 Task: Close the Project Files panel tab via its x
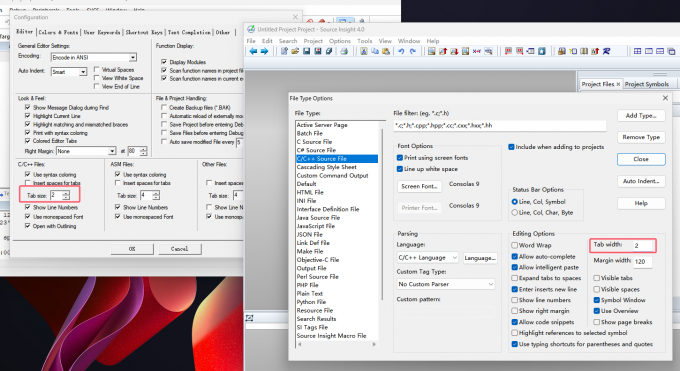[x=618, y=84]
